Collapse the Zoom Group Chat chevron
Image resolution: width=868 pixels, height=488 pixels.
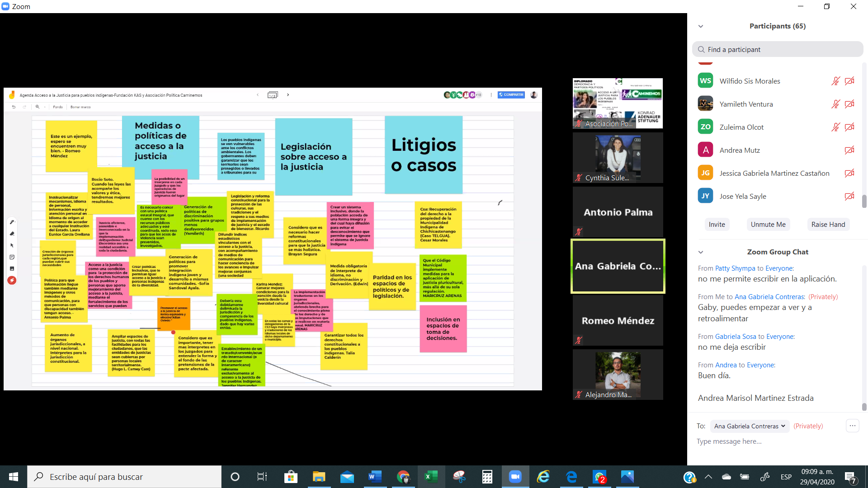coord(701,252)
